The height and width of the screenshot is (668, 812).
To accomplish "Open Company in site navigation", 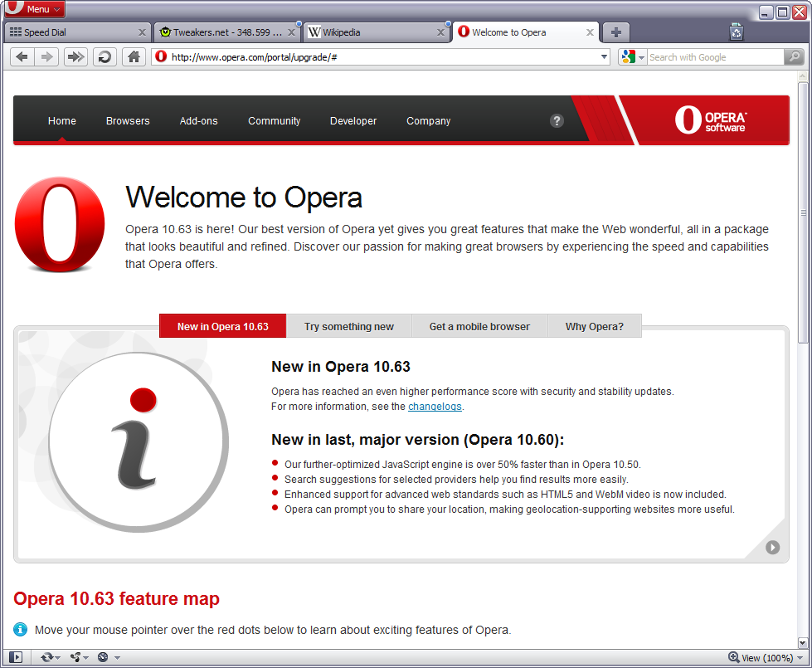I will click(x=428, y=121).
